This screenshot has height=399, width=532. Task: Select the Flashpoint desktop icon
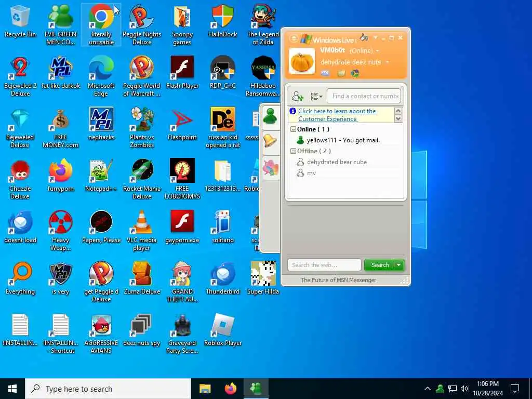pyautogui.click(x=182, y=125)
